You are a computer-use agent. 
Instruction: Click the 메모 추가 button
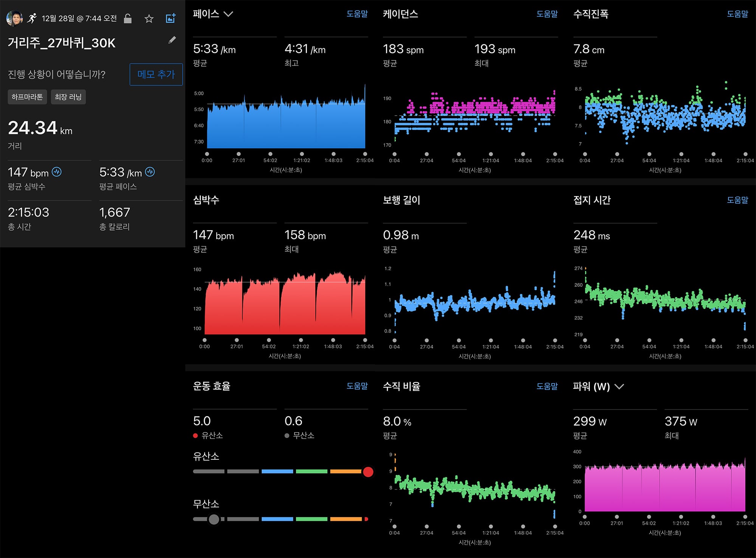(x=156, y=74)
